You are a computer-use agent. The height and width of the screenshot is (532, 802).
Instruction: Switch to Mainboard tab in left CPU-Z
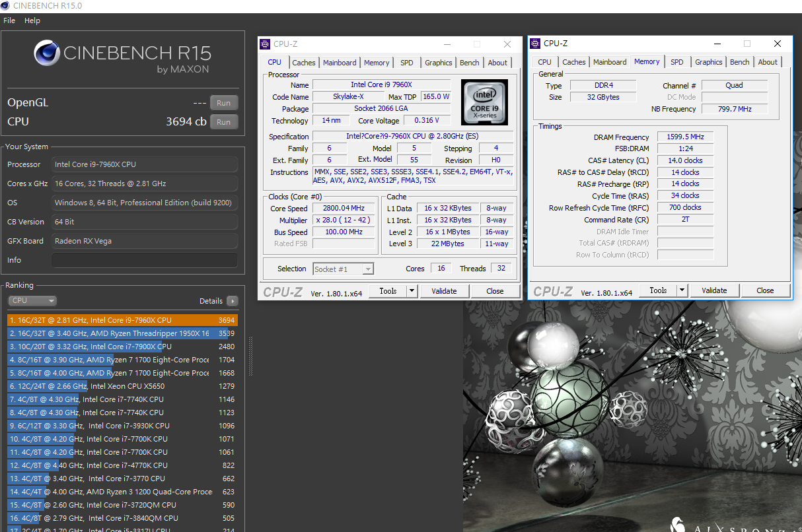(340, 63)
